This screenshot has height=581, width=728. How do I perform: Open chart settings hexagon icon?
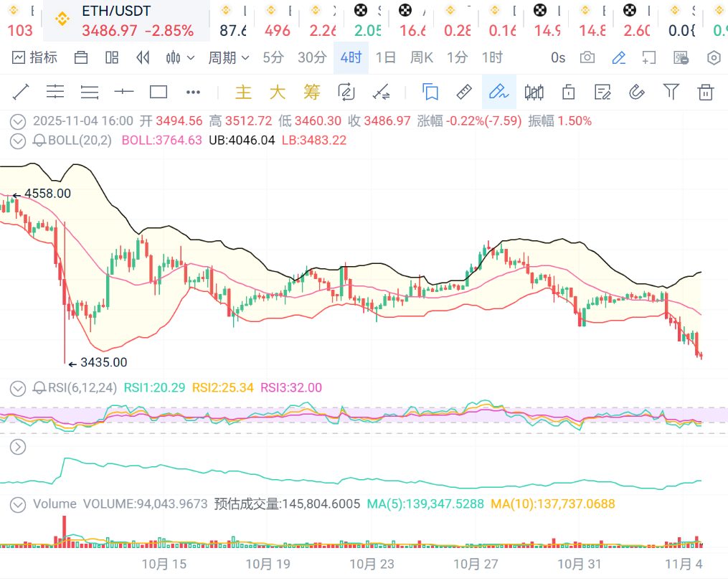click(714, 57)
